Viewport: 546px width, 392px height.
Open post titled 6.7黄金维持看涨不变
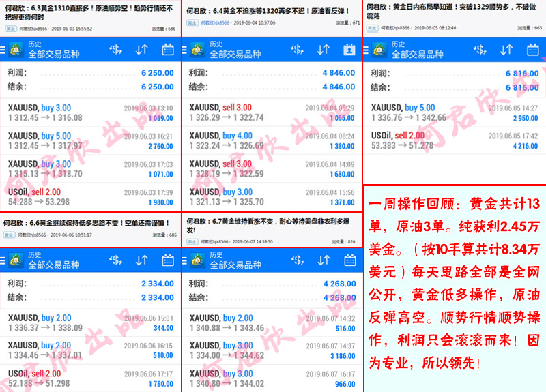click(x=268, y=226)
